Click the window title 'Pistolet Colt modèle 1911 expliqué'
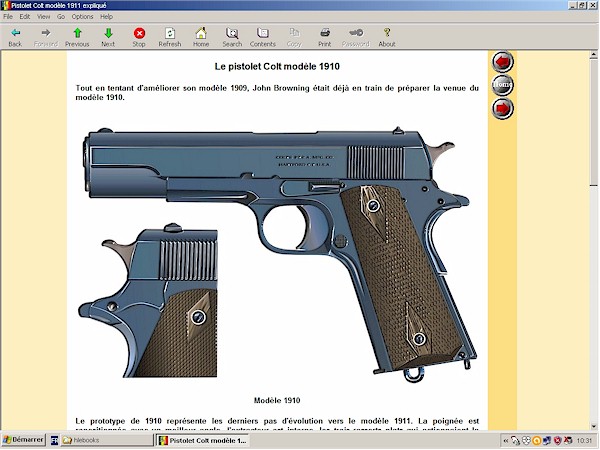Viewport: 600px width, 450px height. coord(59,5)
